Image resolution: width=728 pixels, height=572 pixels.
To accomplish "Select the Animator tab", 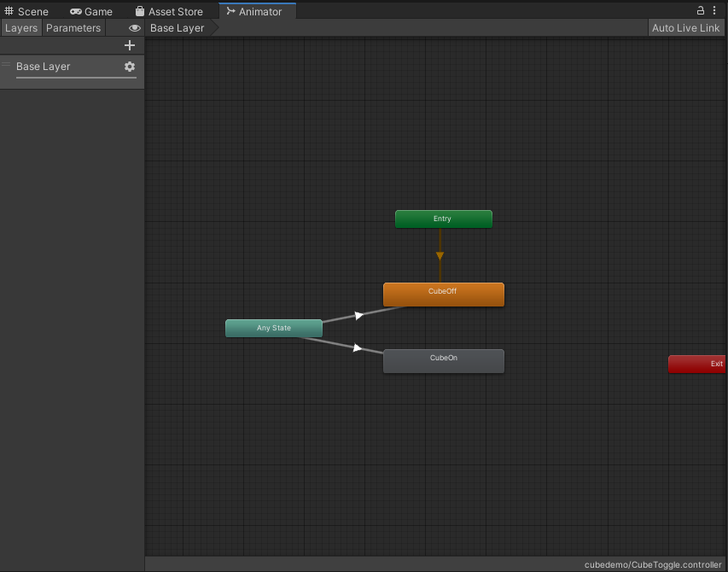I will (257, 11).
